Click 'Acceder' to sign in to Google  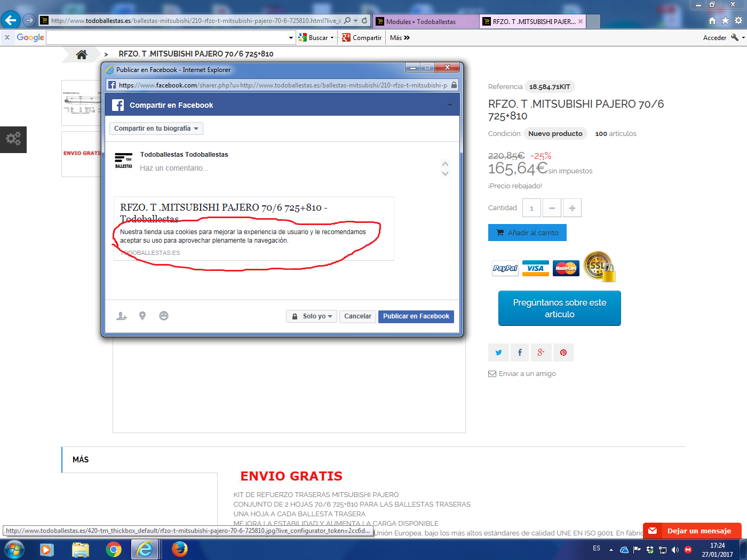714,38
